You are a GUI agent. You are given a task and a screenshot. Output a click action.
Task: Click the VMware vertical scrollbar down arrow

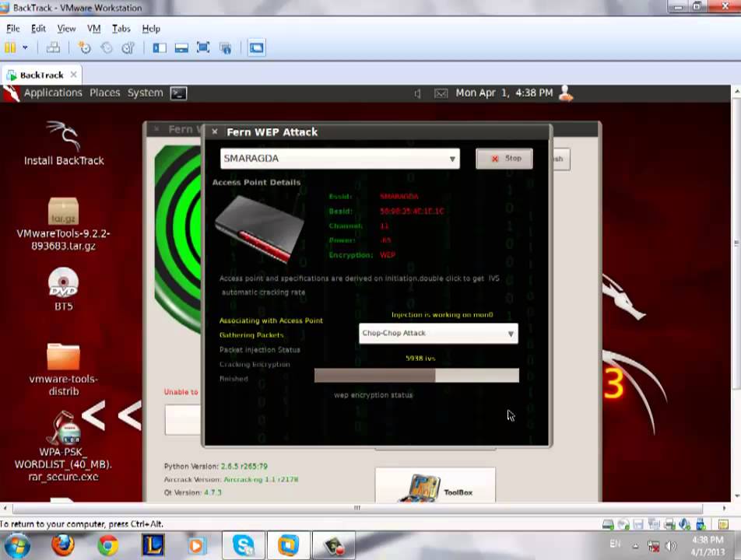pos(736,496)
